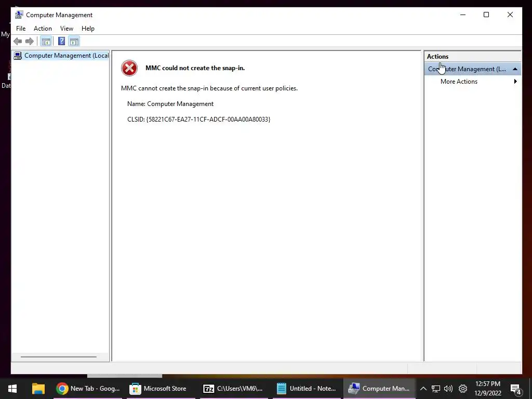The width and height of the screenshot is (532, 399).
Task: Click the 'Name: Computer Management' line
Action: click(170, 104)
